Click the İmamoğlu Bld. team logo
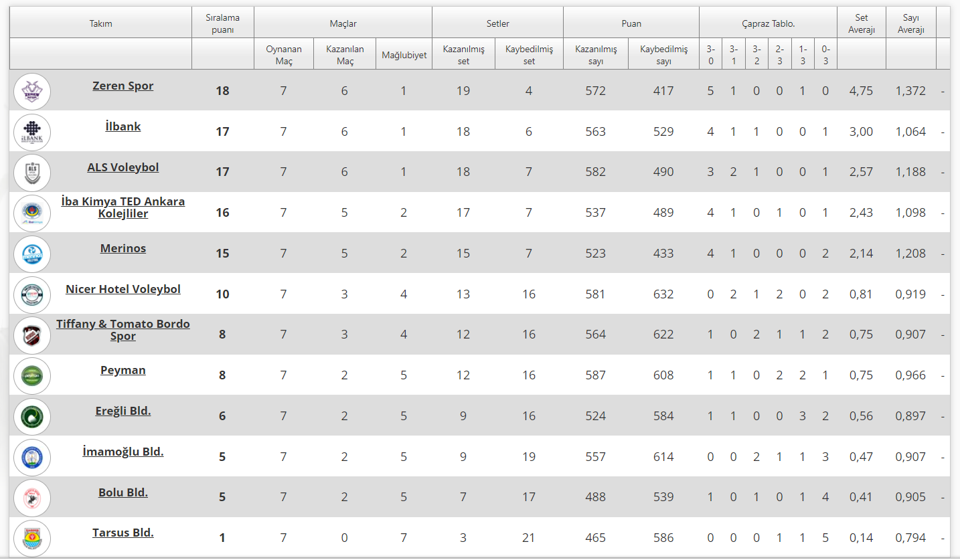 (32, 458)
